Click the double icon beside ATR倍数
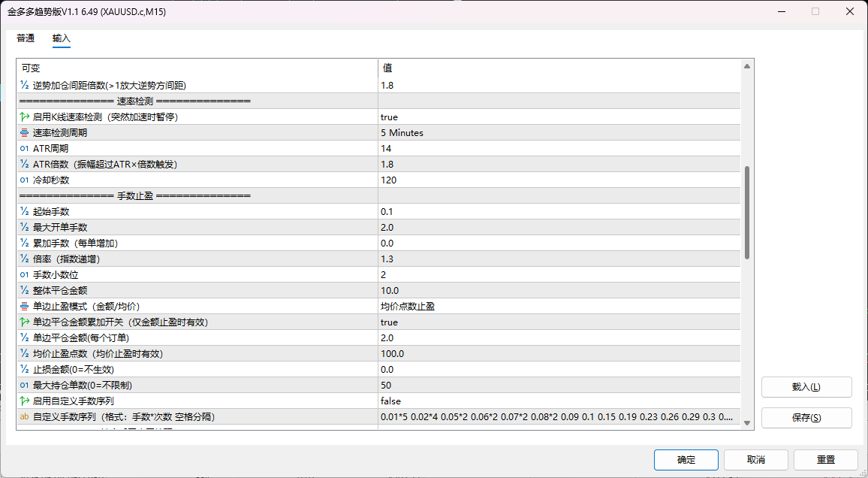Viewport: 868px width, 478px height. [24, 165]
